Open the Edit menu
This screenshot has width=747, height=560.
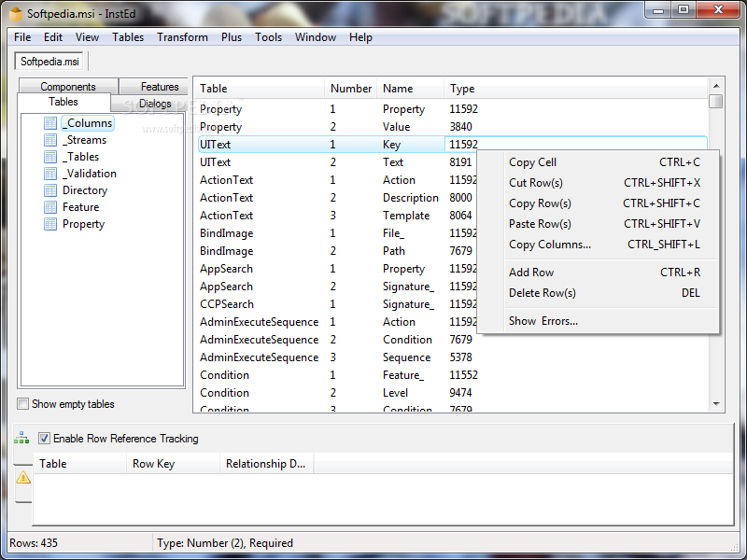tap(53, 37)
